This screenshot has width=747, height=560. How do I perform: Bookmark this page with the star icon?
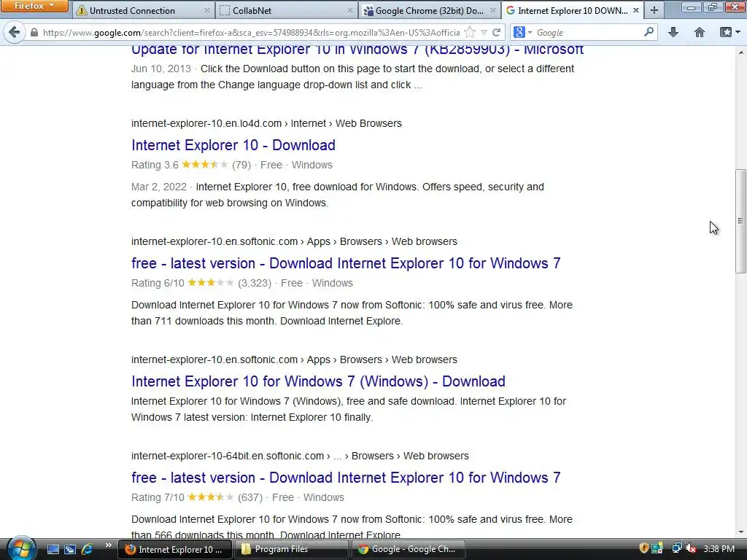[x=470, y=32]
